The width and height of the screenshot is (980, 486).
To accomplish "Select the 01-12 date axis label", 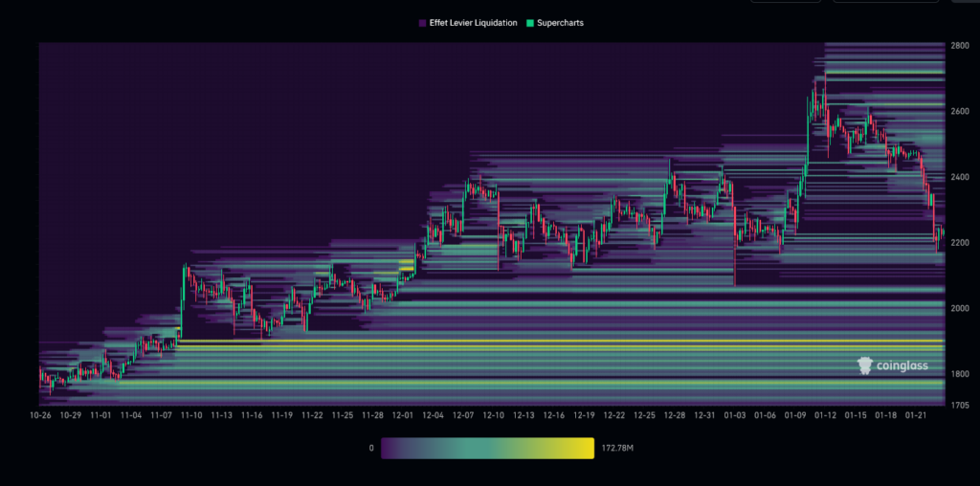I will coord(826,415).
